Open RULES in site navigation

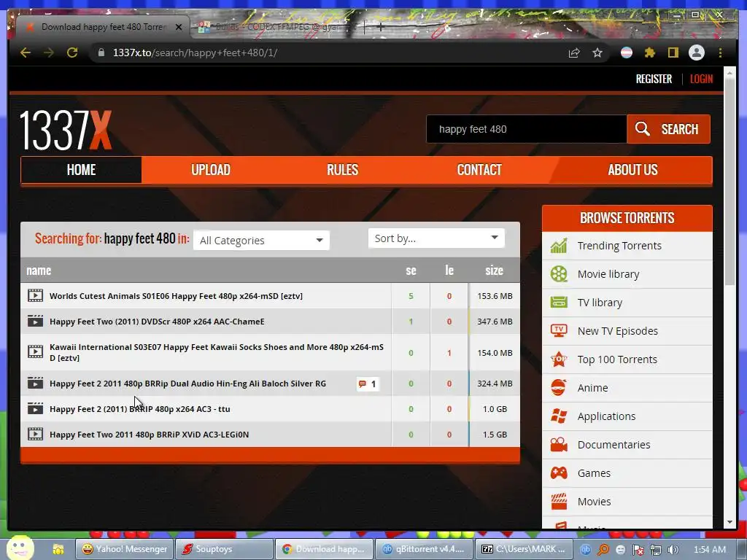(x=343, y=169)
